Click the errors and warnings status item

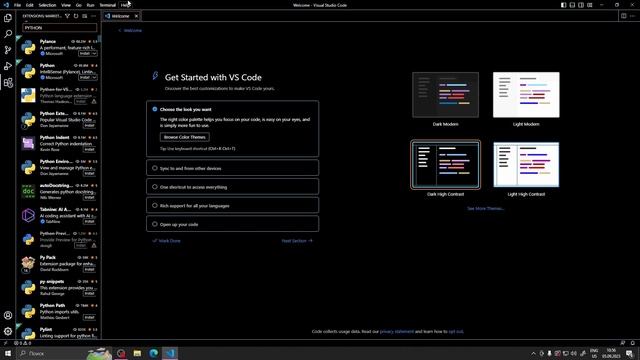(x=22, y=343)
